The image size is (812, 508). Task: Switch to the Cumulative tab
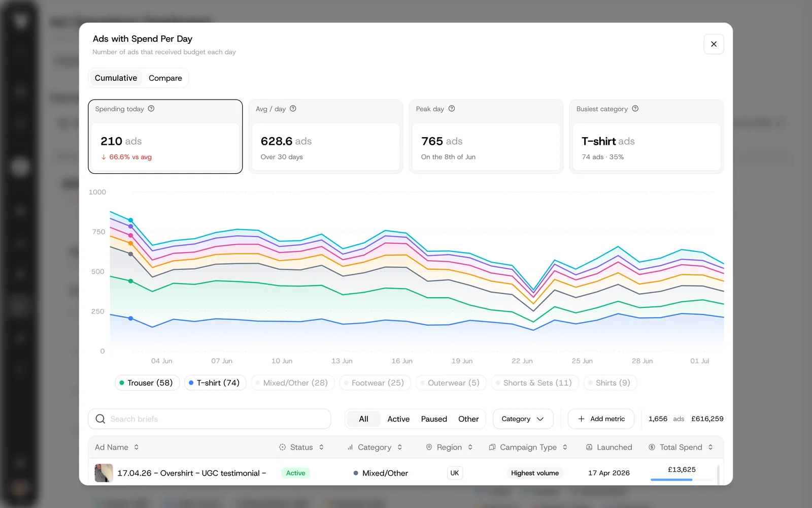[x=116, y=78]
